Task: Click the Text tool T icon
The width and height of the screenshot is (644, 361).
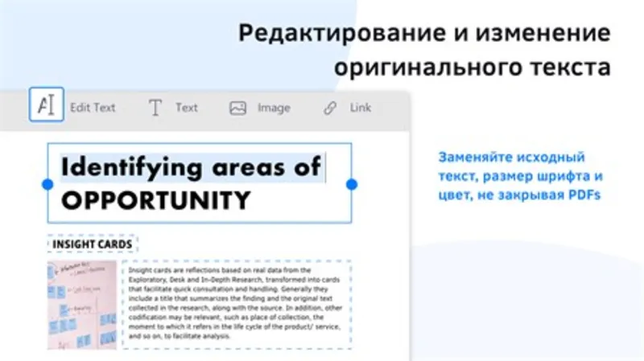Action: [155, 108]
